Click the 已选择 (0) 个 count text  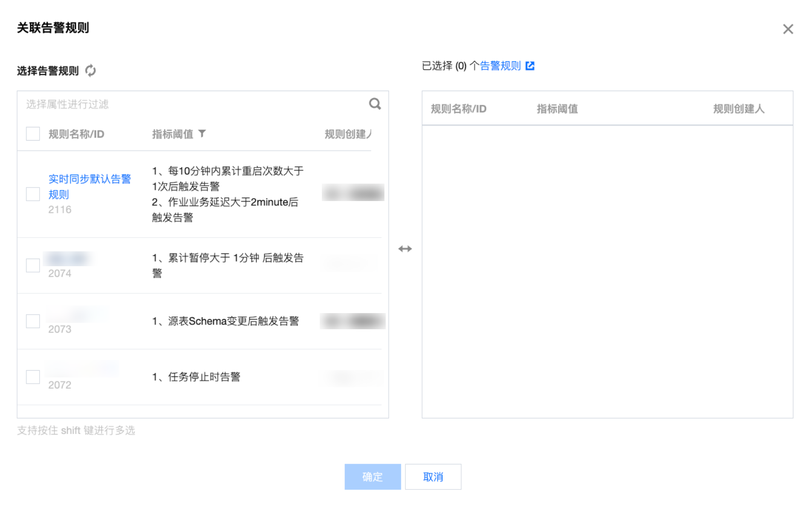[451, 66]
